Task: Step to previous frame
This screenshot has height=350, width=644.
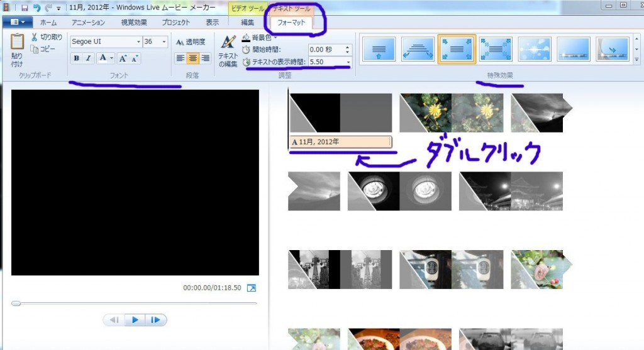Action: [114, 320]
